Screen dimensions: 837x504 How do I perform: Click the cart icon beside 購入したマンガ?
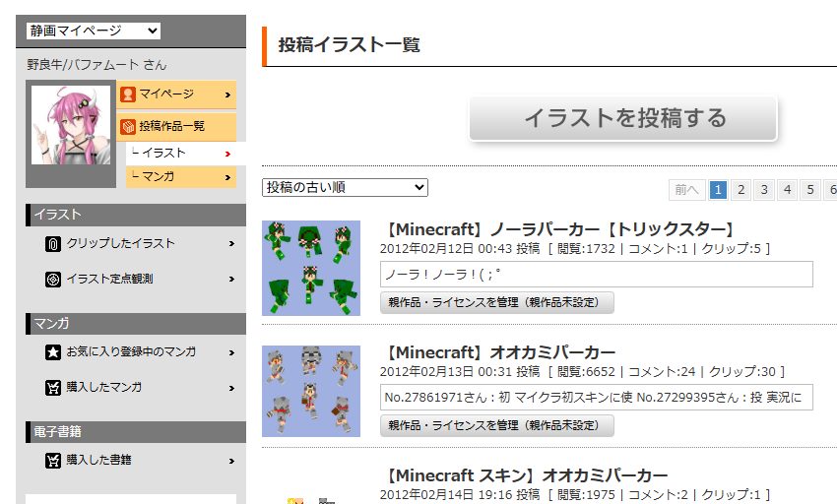[x=53, y=388]
